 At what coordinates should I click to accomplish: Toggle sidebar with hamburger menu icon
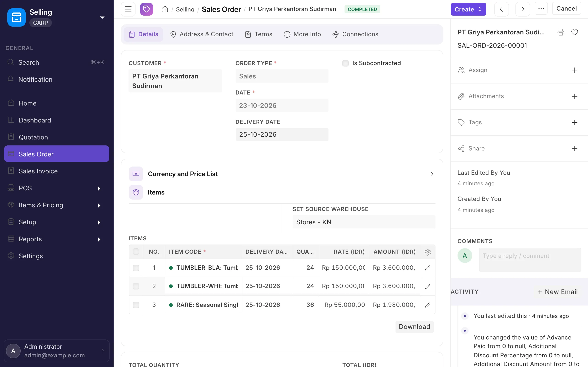point(128,9)
